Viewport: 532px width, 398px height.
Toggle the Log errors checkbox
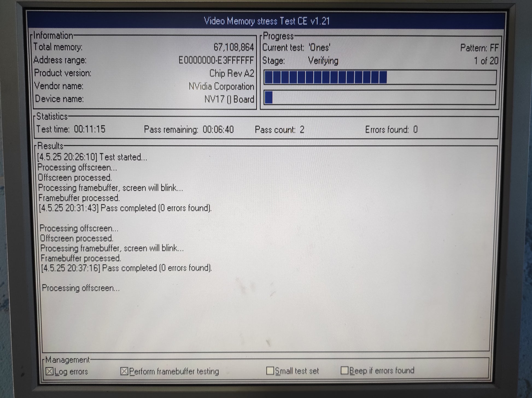tap(49, 371)
